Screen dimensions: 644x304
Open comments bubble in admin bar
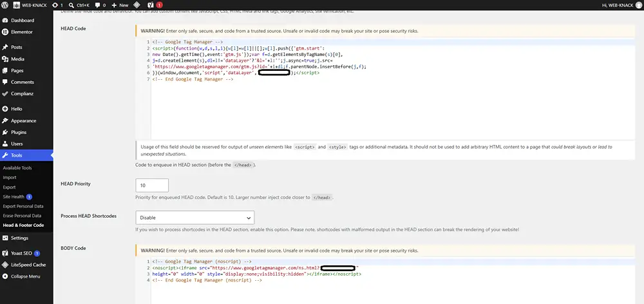click(x=97, y=5)
